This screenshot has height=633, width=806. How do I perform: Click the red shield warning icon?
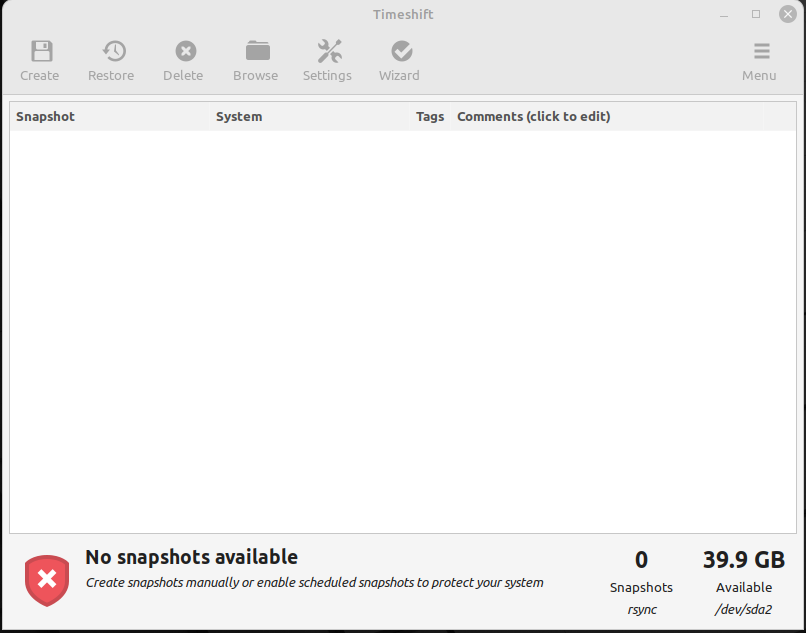point(47,580)
